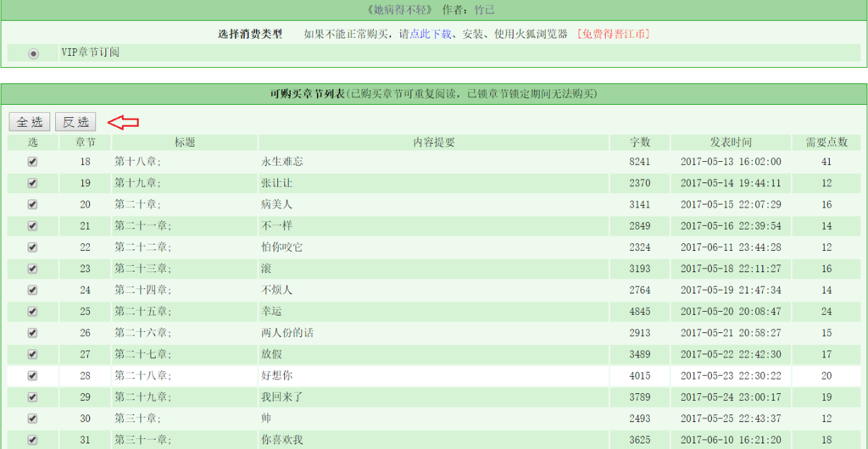Click the 选 column header
The image size is (868, 449).
33,142
